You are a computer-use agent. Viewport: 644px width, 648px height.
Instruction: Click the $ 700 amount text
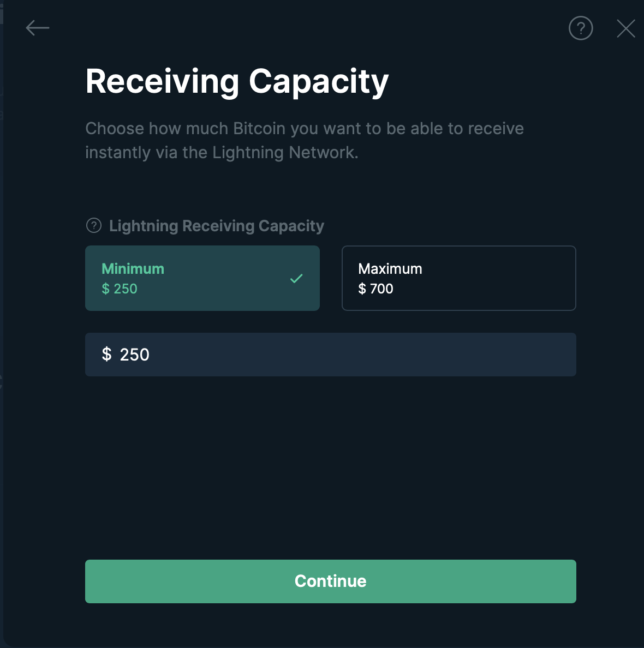click(x=375, y=289)
